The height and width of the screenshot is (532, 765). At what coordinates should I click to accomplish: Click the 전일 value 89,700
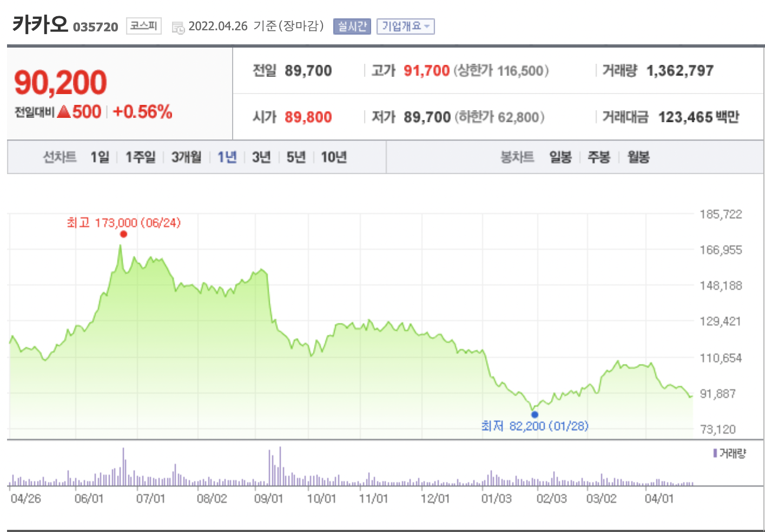click(308, 71)
